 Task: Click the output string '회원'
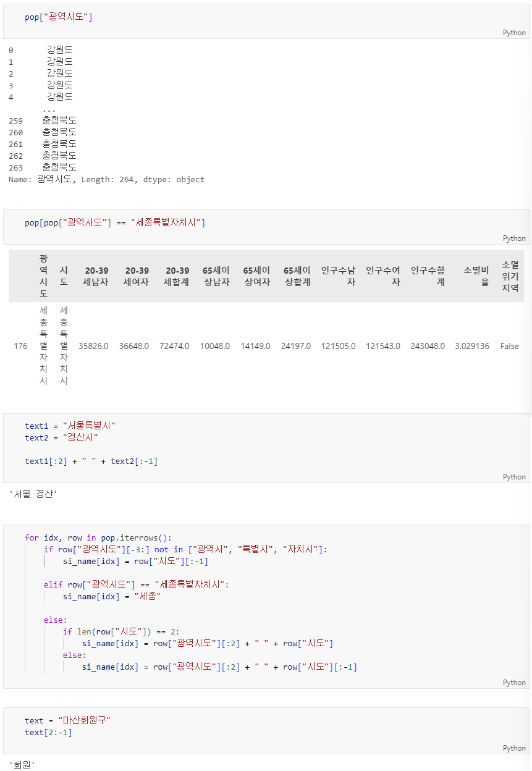tap(22, 765)
